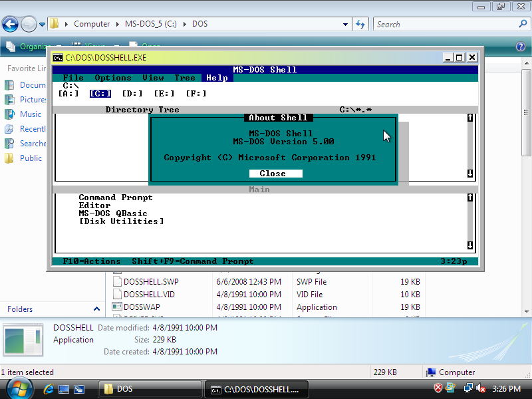Open the File menu in MS-DOS Shell
Screen dimensions: 532x399
73,78
